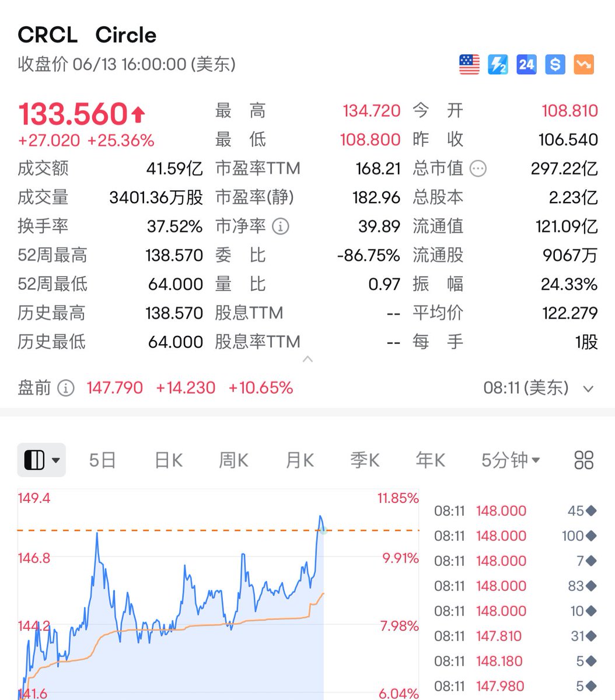Tap the 最低 value 108.800

pyautogui.click(x=371, y=140)
